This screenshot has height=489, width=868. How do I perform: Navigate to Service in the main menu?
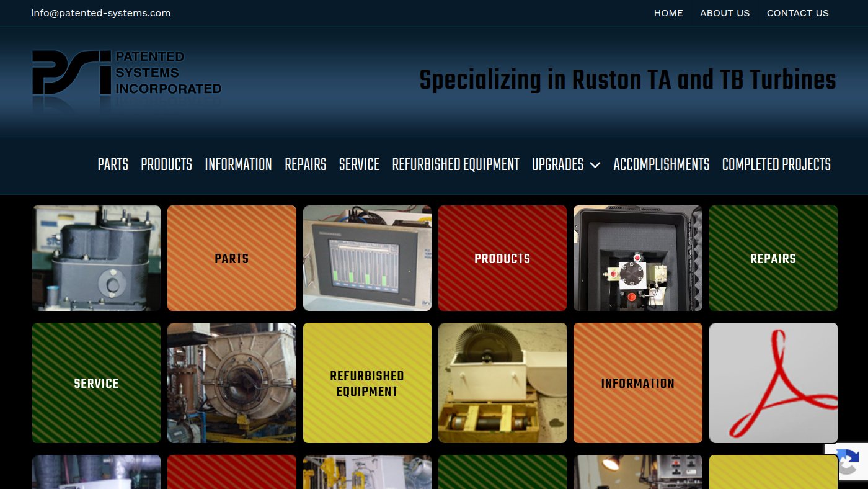[360, 164]
